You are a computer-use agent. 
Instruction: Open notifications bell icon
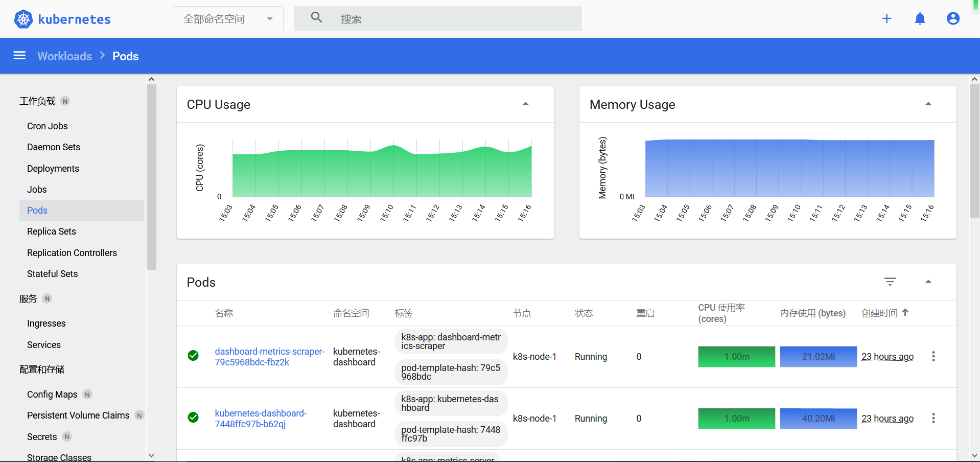point(920,18)
